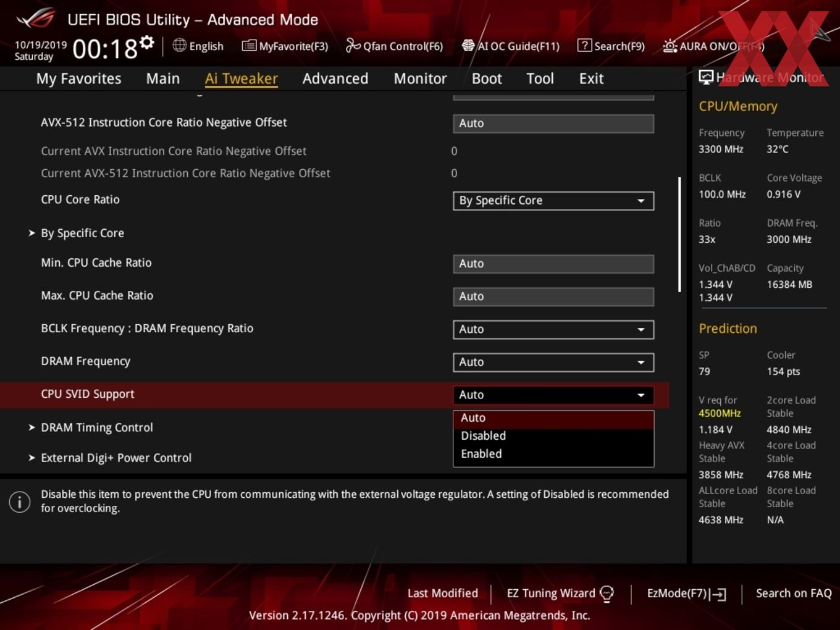
Task: Open DRAM Frequency dropdown
Action: (553, 362)
